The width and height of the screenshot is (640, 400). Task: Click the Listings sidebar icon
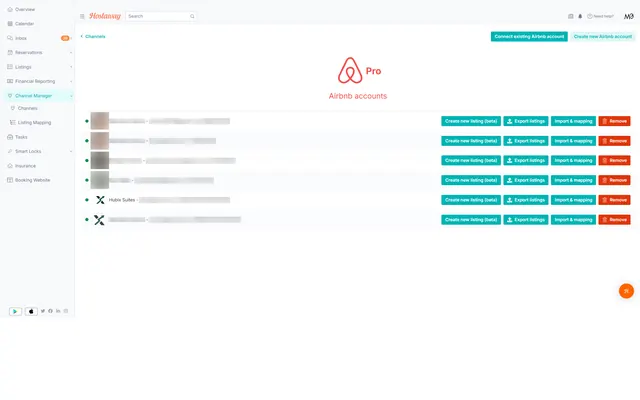click(10, 67)
